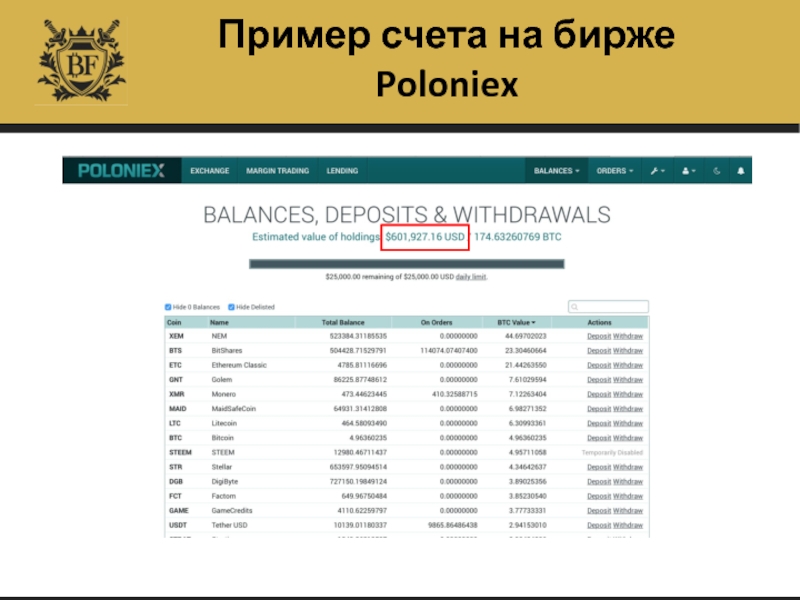Click BitShares on-orders value 114074.07407400

click(x=448, y=351)
